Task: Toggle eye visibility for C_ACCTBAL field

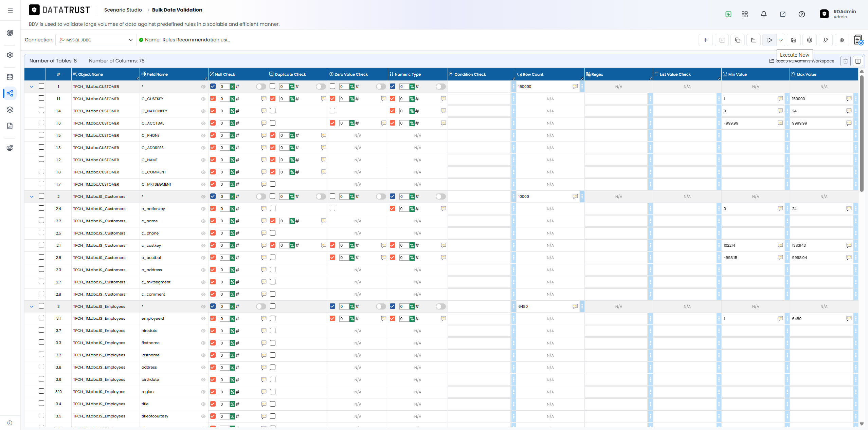Action: (203, 123)
